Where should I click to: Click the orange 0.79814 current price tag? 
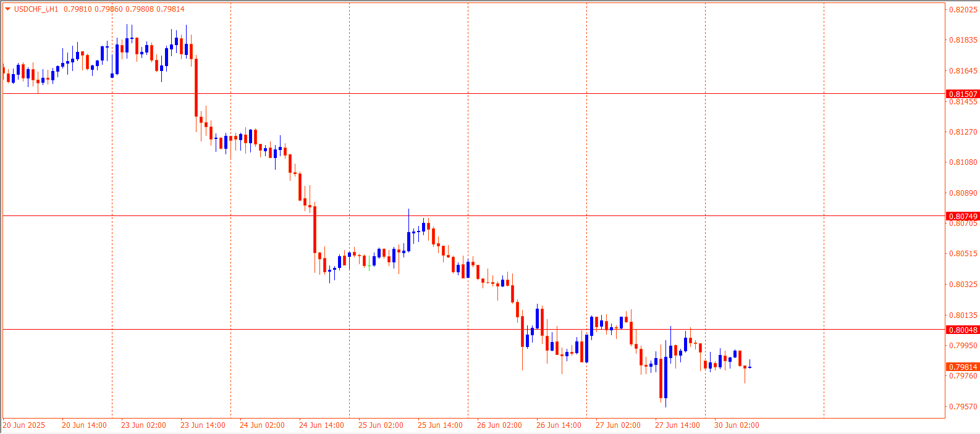963,367
